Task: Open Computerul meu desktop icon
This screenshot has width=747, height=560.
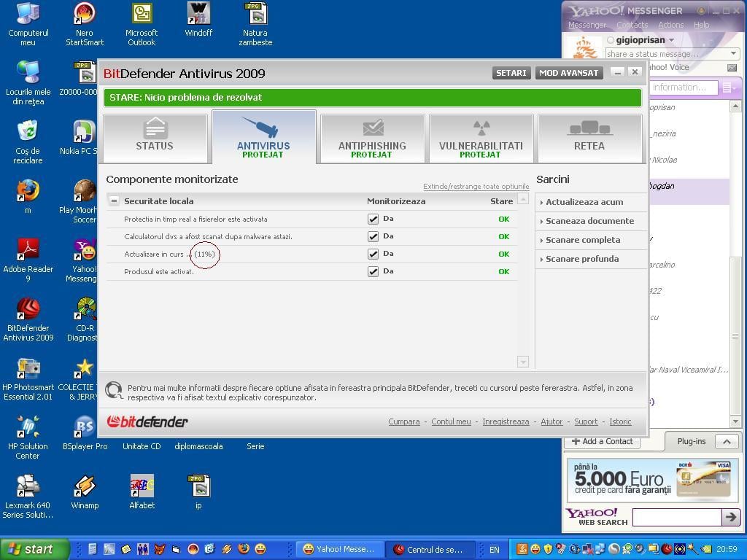Action: click(28, 25)
